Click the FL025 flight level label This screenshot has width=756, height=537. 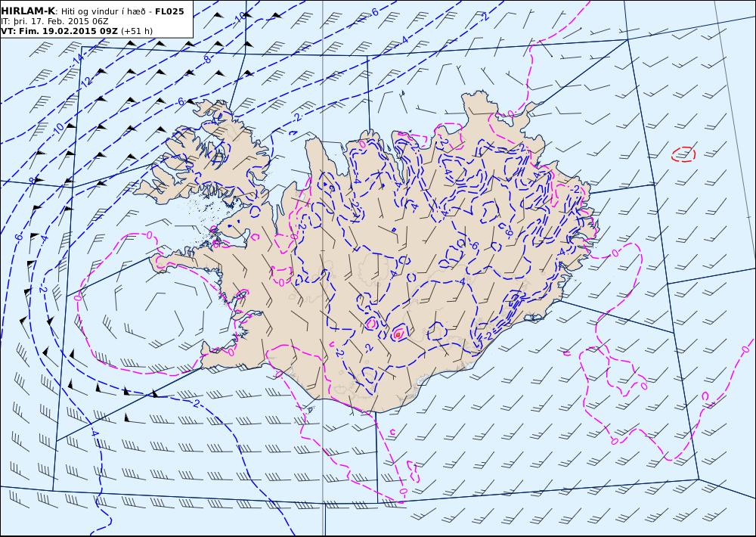click(169, 11)
